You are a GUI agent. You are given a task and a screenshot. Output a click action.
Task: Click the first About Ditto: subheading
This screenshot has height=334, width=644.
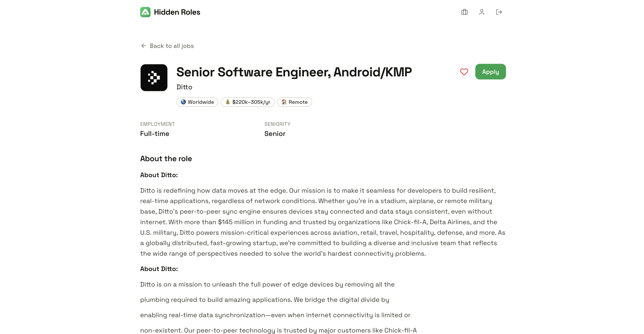pyautogui.click(x=159, y=175)
